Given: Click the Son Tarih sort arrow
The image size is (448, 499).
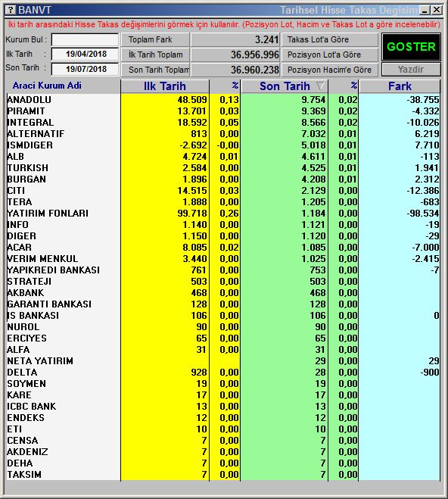Looking at the screenshot, I should [321, 86].
